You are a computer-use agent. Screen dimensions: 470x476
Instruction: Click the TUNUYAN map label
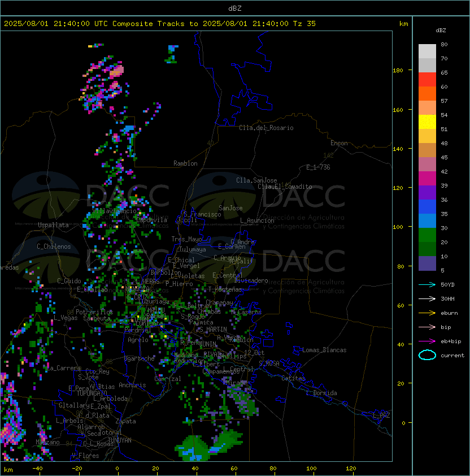(120, 440)
